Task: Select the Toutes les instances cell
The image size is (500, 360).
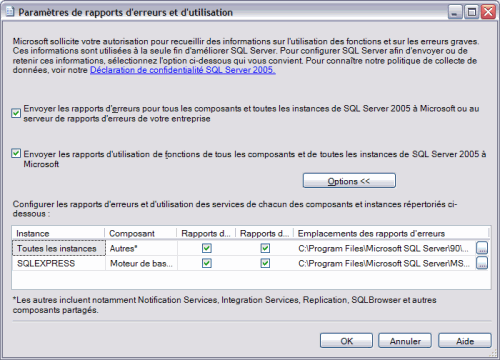Action: pos(59,248)
